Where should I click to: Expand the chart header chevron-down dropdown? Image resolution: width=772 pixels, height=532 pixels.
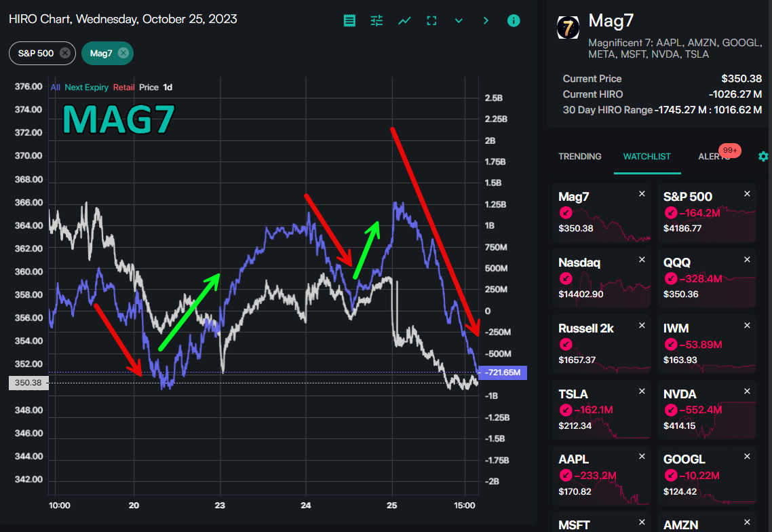point(459,20)
